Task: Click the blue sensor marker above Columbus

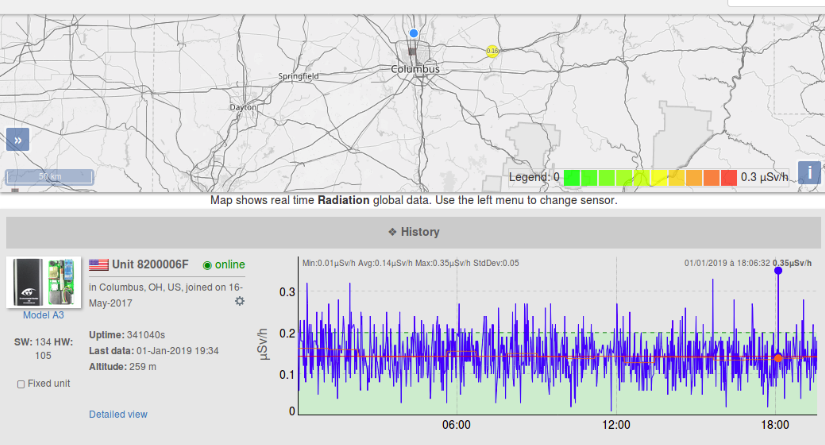Action: pos(413,34)
